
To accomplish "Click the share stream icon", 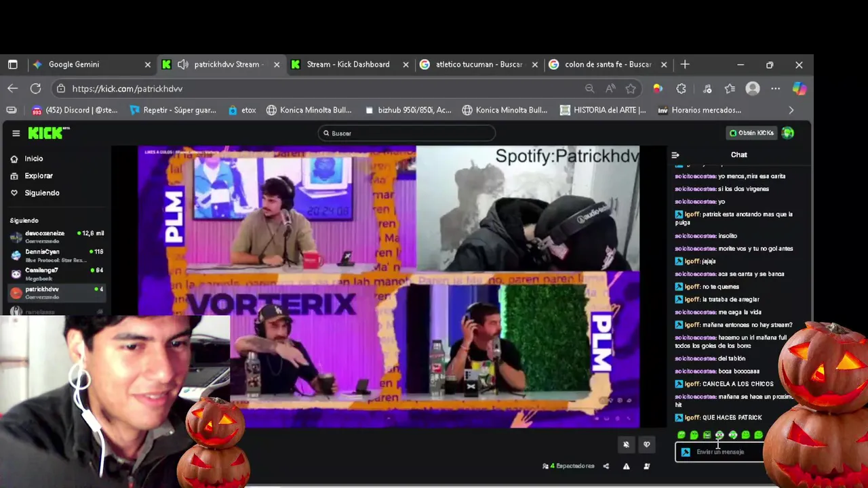I will [x=606, y=466].
